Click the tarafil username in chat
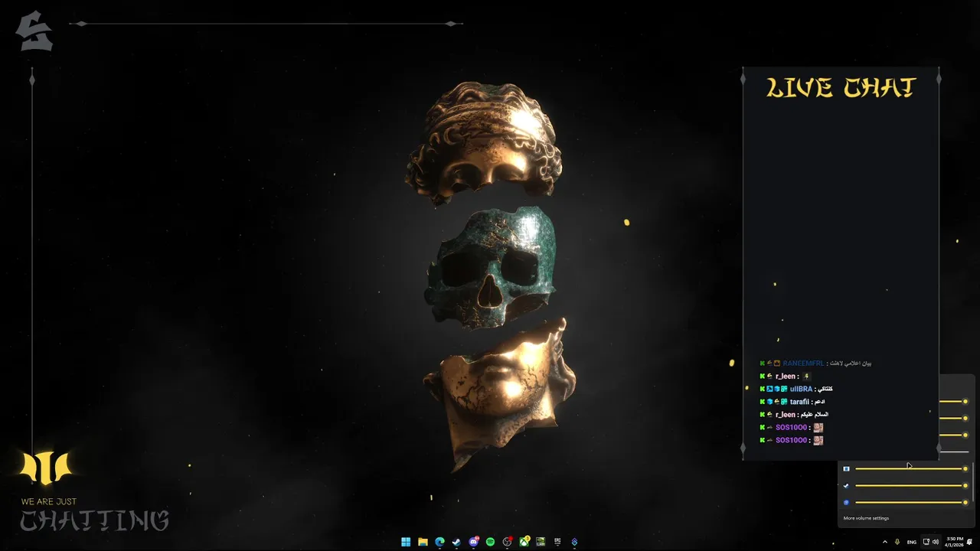Viewport: 980px width, 551px height. (x=799, y=402)
